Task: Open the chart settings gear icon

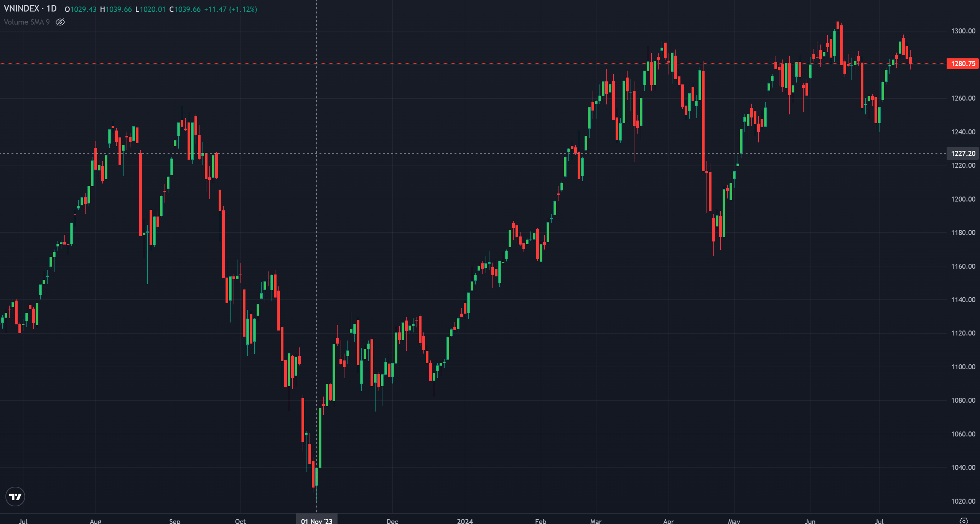Action: click(964, 521)
